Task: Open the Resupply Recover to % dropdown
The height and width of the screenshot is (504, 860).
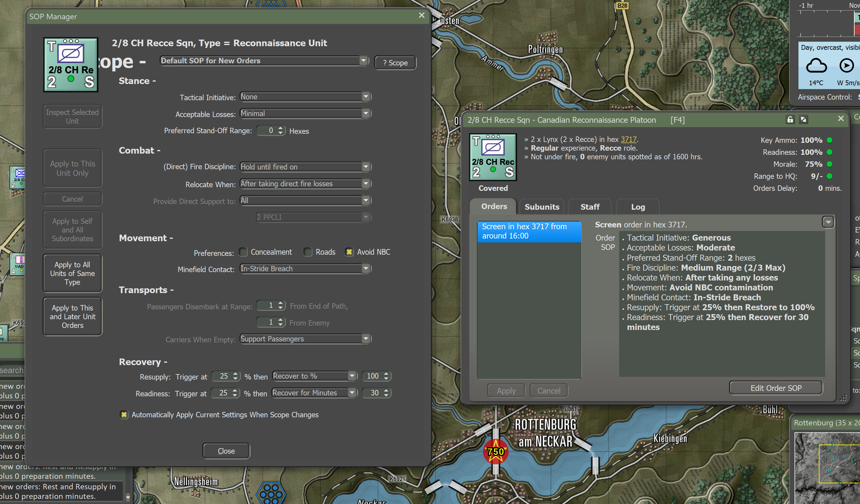Action: [x=315, y=376]
